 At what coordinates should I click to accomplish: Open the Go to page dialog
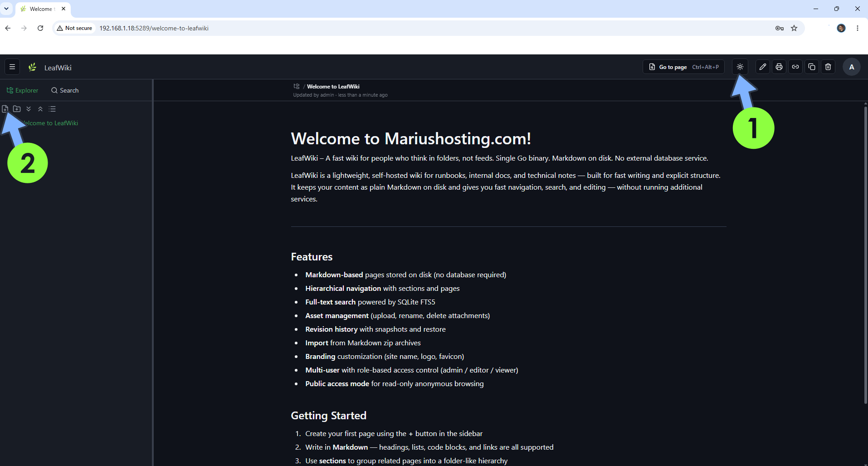[x=683, y=67]
